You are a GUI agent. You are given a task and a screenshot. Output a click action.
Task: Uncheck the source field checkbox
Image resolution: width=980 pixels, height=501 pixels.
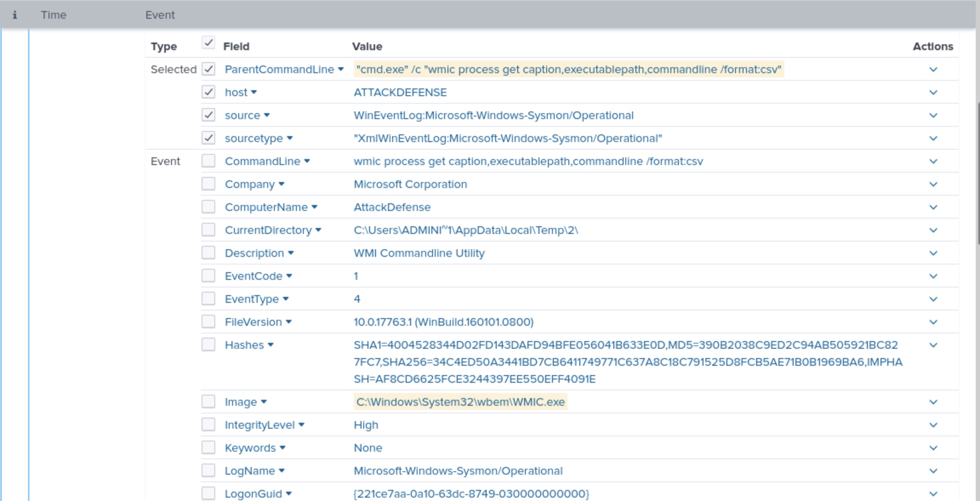point(208,115)
